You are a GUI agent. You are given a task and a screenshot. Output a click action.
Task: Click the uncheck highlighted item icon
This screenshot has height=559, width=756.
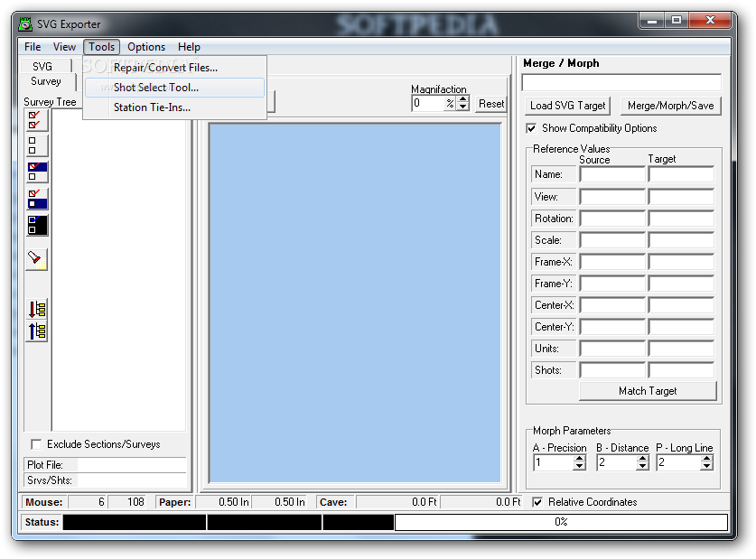(37, 199)
